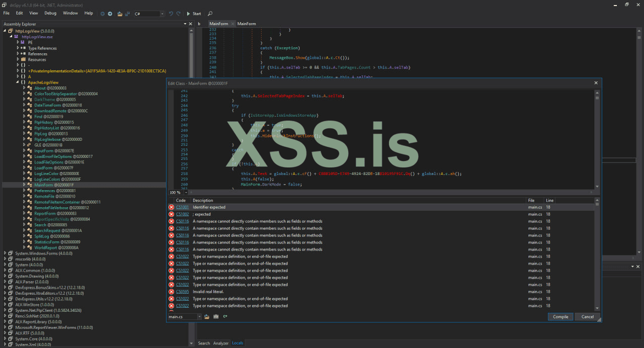
Task: Click the Navigate Forward arrow icon
Action: pyautogui.click(x=110, y=14)
